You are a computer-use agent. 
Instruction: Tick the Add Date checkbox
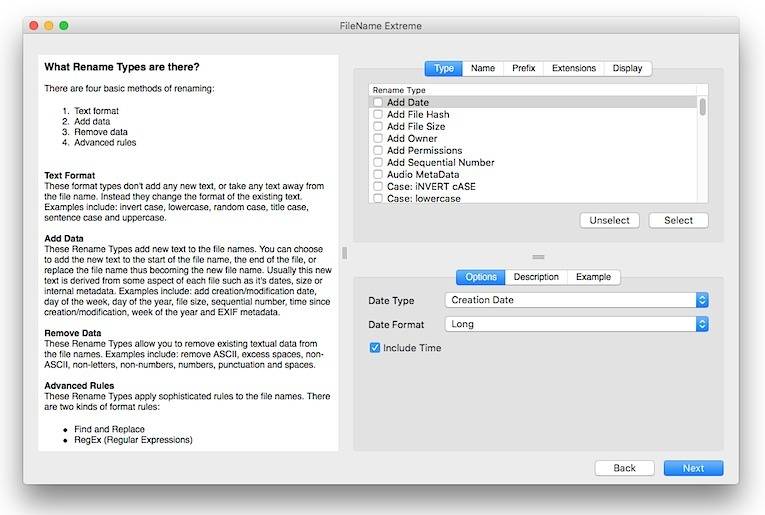click(x=378, y=102)
